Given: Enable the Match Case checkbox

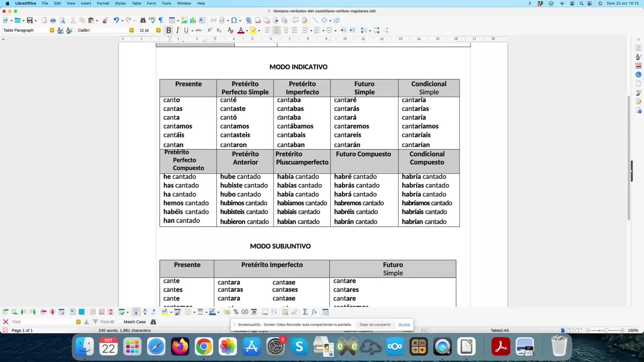Looking at the screenshot, I should coord(120,322).
